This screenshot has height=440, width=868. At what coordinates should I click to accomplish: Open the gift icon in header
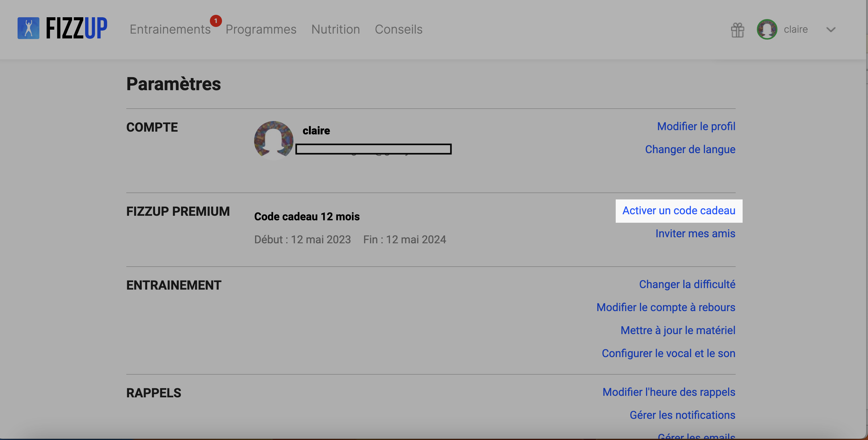(737, 30)
